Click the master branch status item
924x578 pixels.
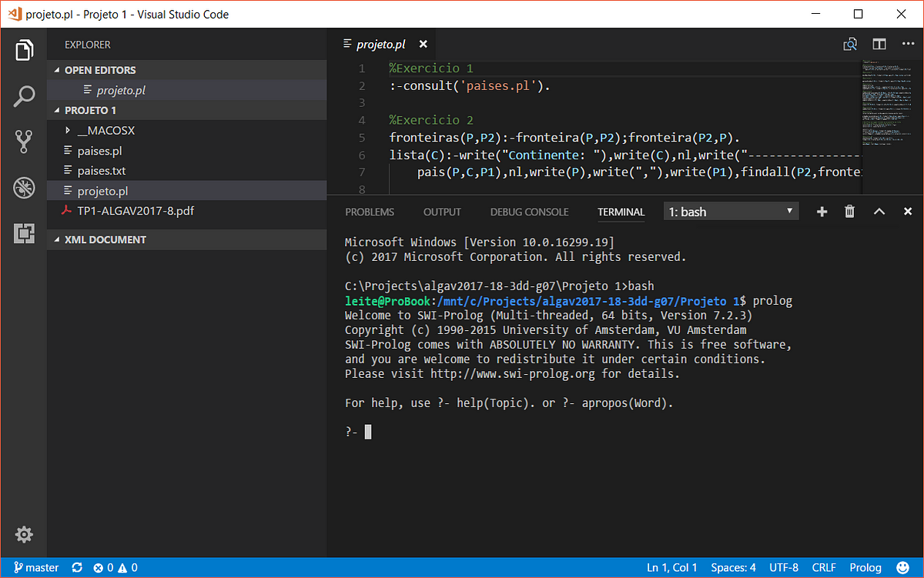pyautogui.click(x=36, y=568)
